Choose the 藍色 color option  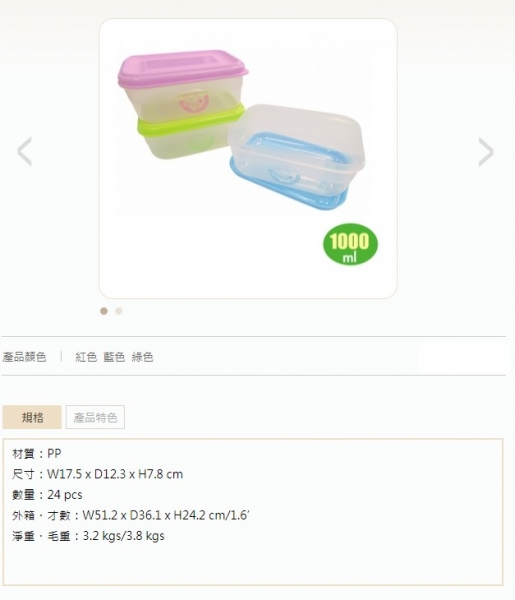pyautogui.click(x=114, y=357)
